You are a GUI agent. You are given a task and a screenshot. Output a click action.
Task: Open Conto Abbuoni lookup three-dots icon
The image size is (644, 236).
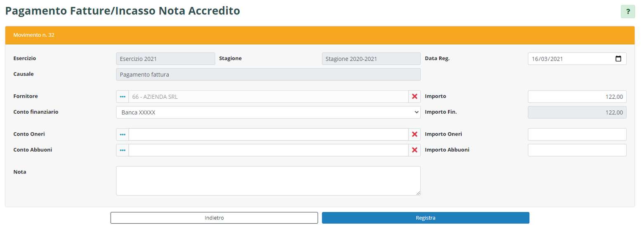tap(123, 150)
